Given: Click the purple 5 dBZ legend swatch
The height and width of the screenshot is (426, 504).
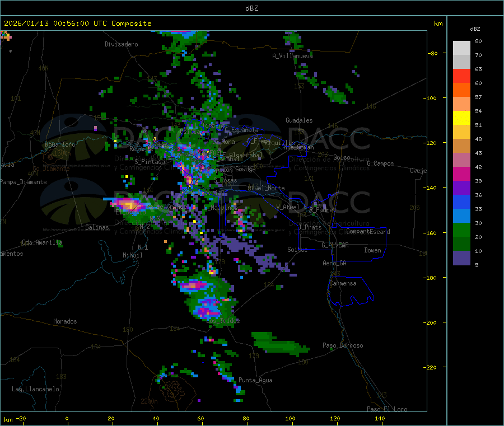Looking at the screenshot, I should coord(461,258).
